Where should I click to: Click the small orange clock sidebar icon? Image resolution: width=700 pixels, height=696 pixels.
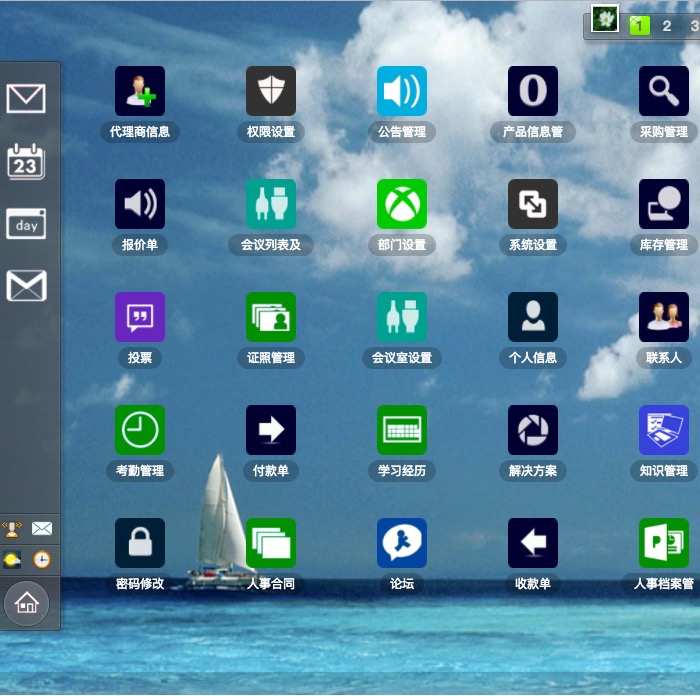(x=42, y=560)
